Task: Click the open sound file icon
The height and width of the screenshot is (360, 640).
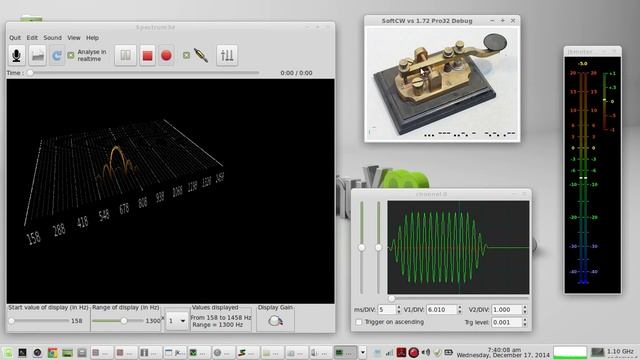Action: click(x=37, y=55)
